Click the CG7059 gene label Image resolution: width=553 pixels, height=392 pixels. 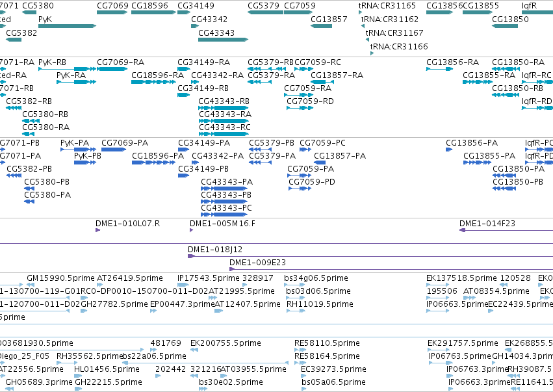(x=300, y=6)
